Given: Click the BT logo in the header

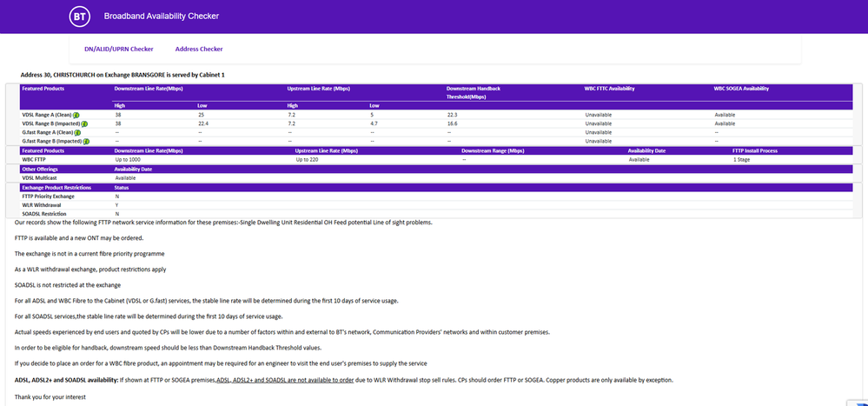Looking at the screenshot, I should tap(80, 17).
